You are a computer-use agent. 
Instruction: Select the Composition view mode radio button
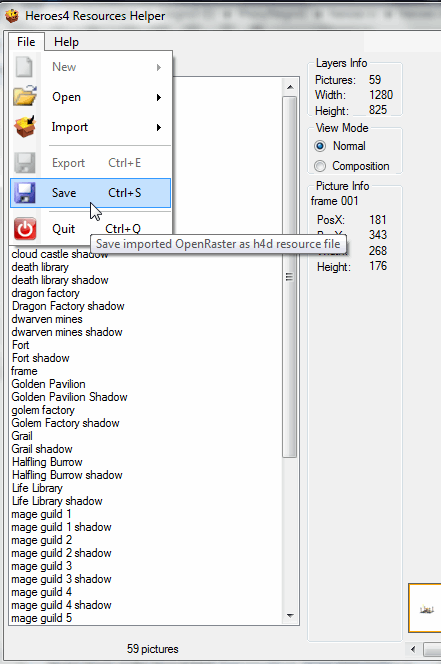(320, 166)
